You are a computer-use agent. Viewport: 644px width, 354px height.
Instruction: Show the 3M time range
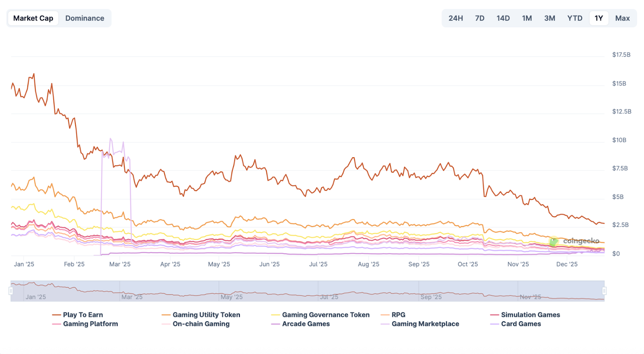pos(549,18)
